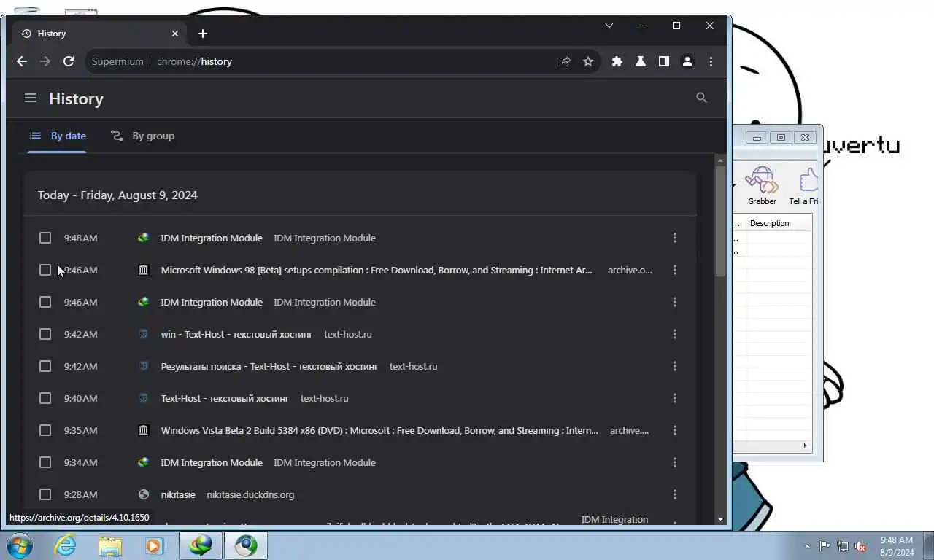Search history with the magnifier icon
This screenshot has width=934, height=560.
coord(702,98)
